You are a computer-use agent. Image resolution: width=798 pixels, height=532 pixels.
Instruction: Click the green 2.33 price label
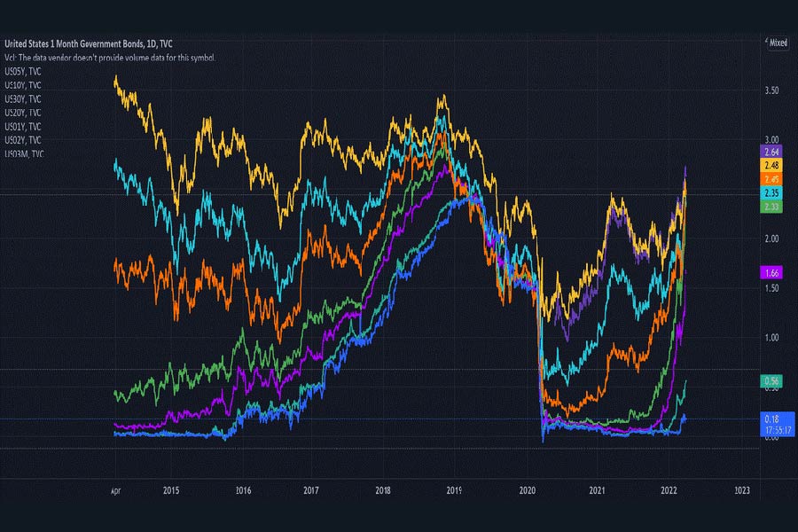[771, 207]
